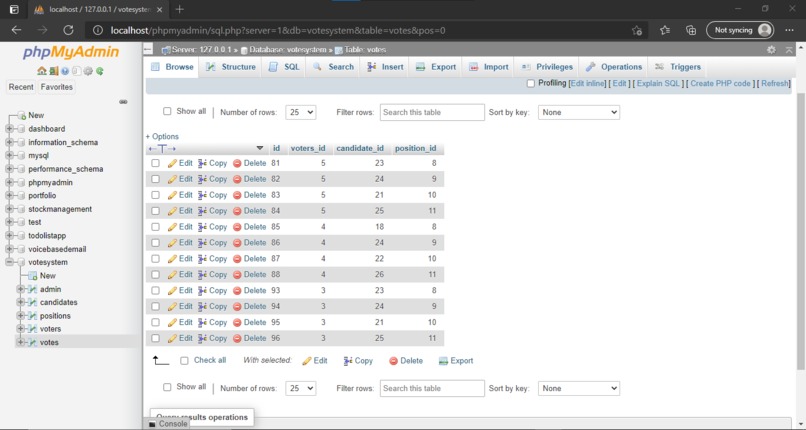Click the green reload navigation icon
Viewport: 806px width, 430px height.
point(100,71)
